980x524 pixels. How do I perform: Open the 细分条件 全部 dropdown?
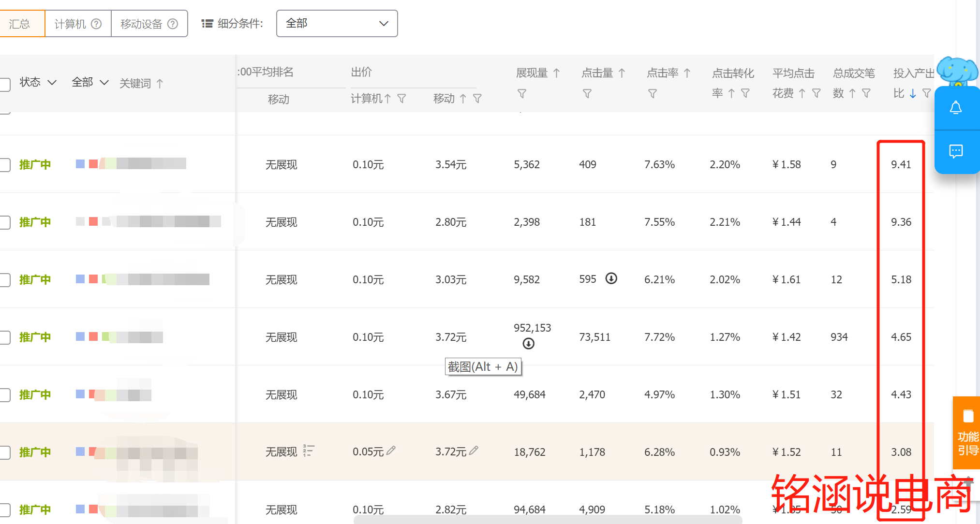(337, 23)
